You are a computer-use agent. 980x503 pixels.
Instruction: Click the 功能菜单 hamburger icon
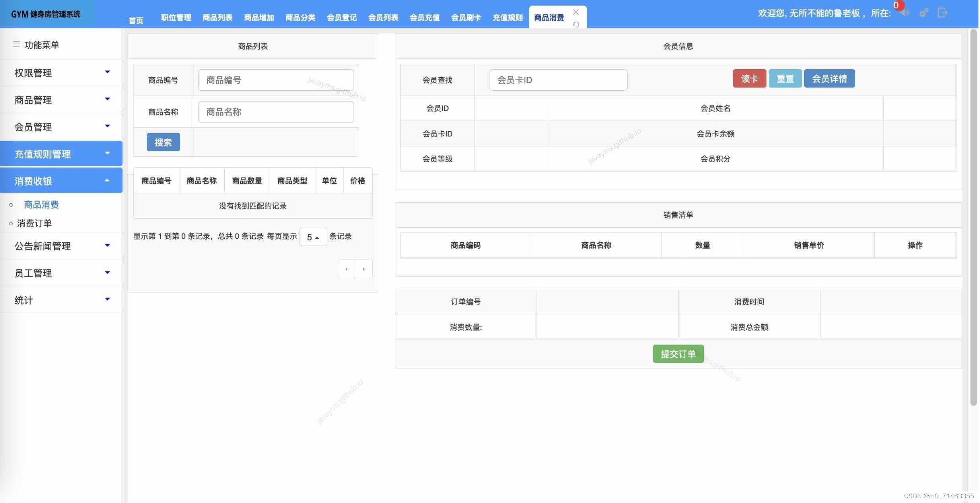tap(16, 44)
